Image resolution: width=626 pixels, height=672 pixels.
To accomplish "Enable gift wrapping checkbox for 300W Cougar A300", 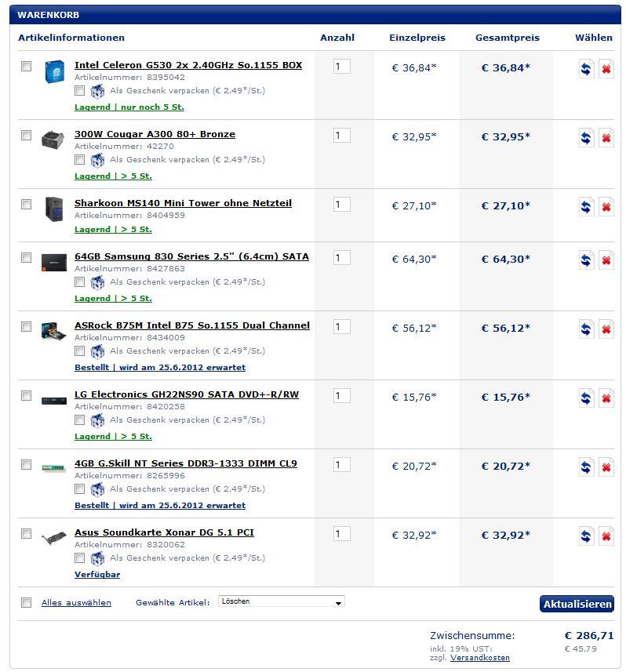I will point(80,159).
